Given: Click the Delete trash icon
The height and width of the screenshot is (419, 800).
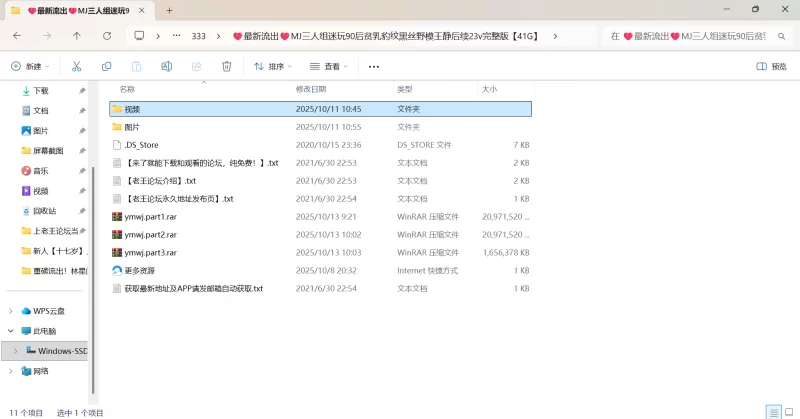Looking at the screenshot, I should coord(227,66).
